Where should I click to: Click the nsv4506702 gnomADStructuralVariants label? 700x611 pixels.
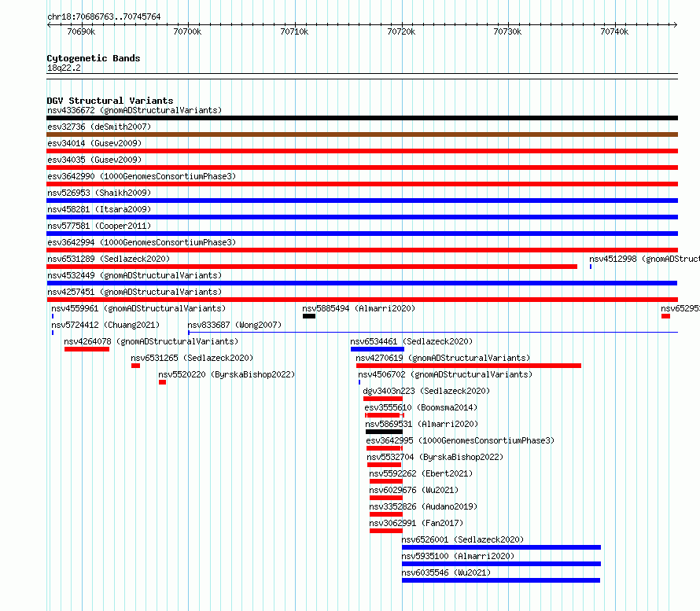click(445, 374)
